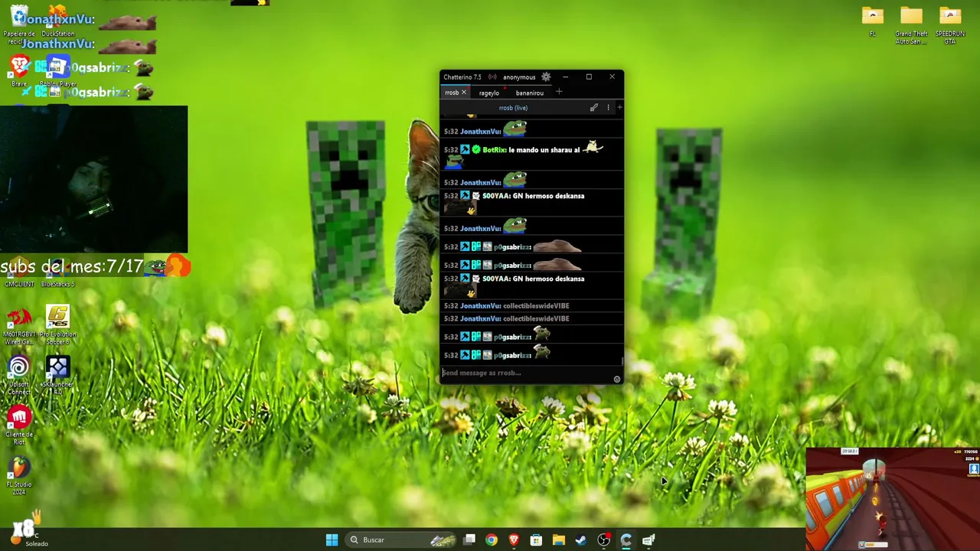The height and width of the screenshot is (551, 980).
Task: Open OBS Studio from taskbar
Action: point(604,540)
